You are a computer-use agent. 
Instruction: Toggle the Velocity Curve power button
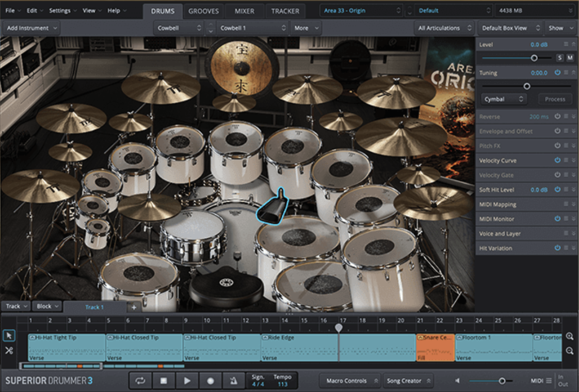click(x=557, y=160)
